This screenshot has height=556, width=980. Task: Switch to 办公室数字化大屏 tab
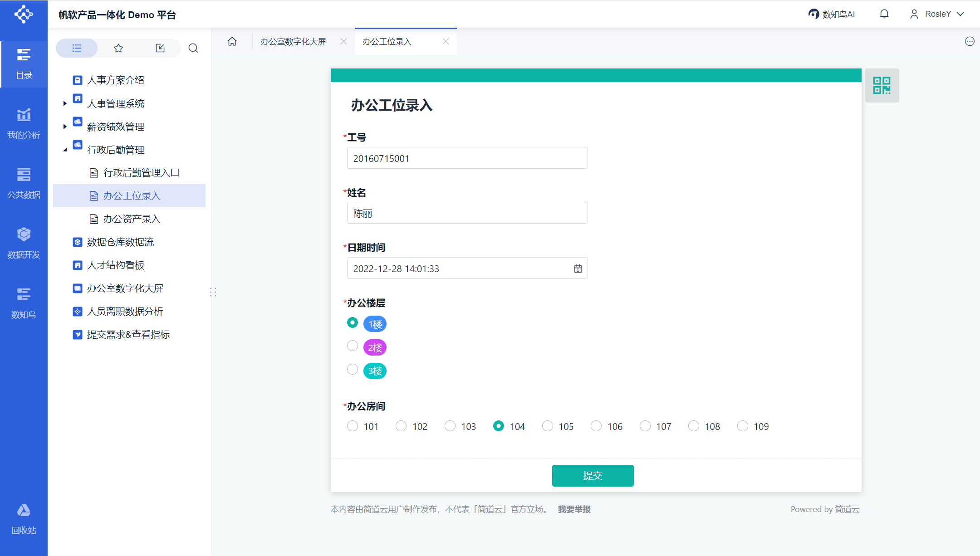293,42
